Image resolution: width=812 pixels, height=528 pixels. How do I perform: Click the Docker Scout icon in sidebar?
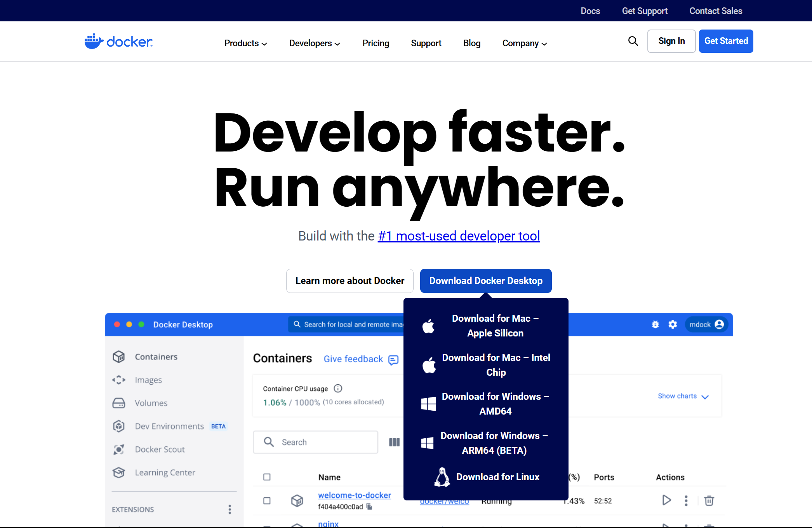pos(119,449)
